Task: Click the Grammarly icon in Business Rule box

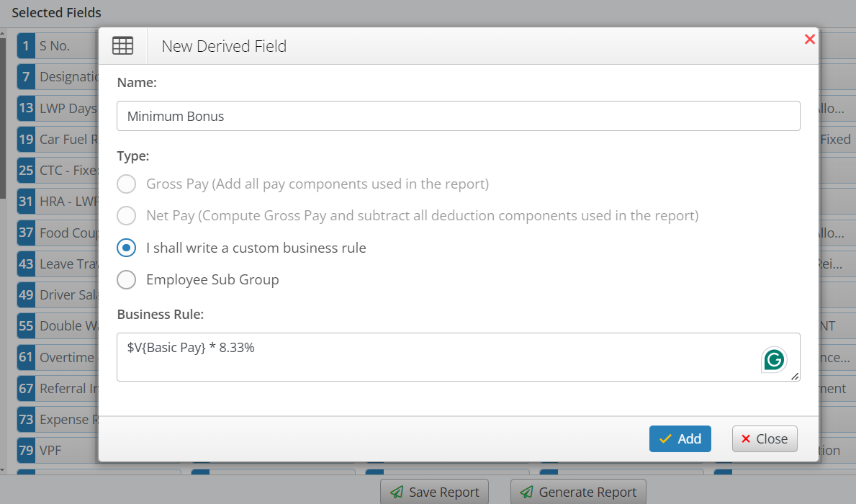Action: click(773, 360)
